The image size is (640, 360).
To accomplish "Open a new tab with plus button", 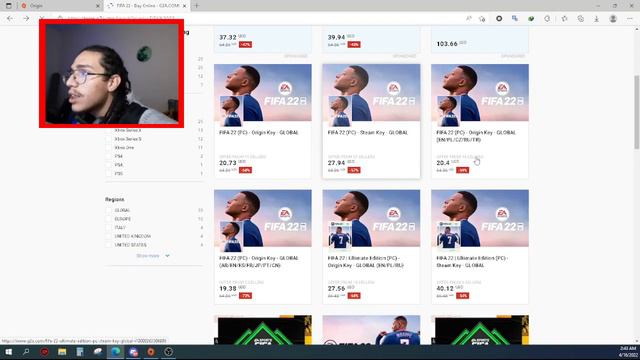I will [196, 6].
